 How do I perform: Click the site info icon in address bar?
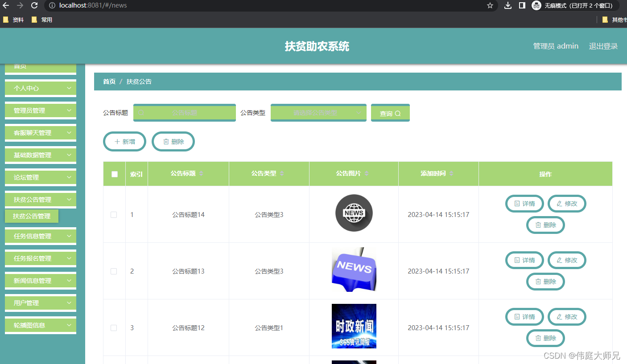coord(52,5)
